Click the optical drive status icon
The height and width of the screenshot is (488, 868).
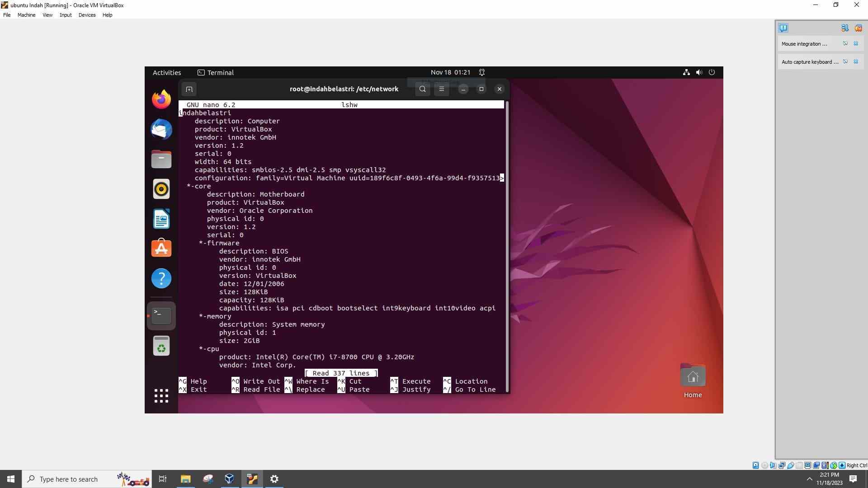click(764, 465)
